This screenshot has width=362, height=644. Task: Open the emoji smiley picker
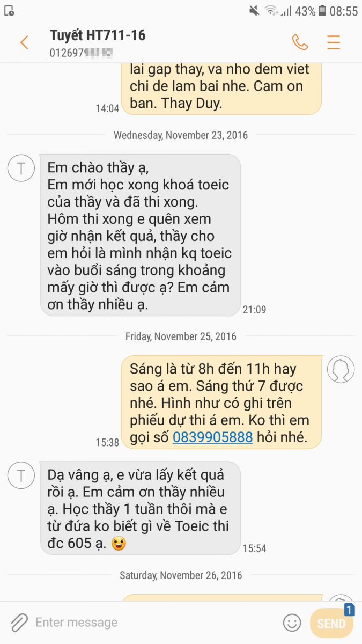coord(292,623)
